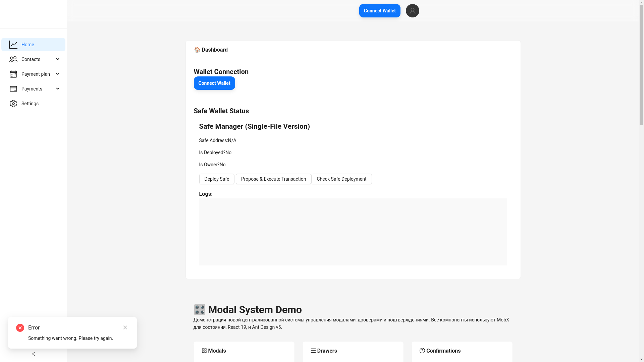
Task: Click the Error notification title
Action: (x=34, y=328)
